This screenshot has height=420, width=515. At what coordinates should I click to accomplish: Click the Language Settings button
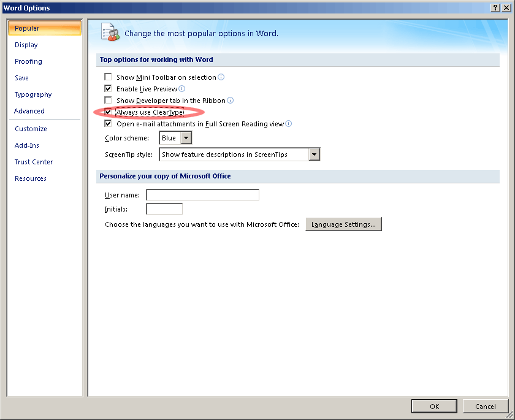point(343,224)
